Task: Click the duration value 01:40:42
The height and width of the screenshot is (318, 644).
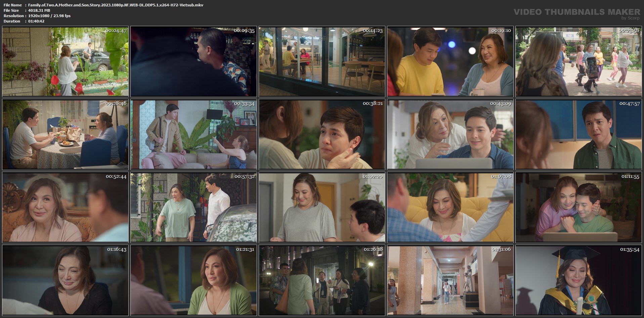Action: point(36,21)
